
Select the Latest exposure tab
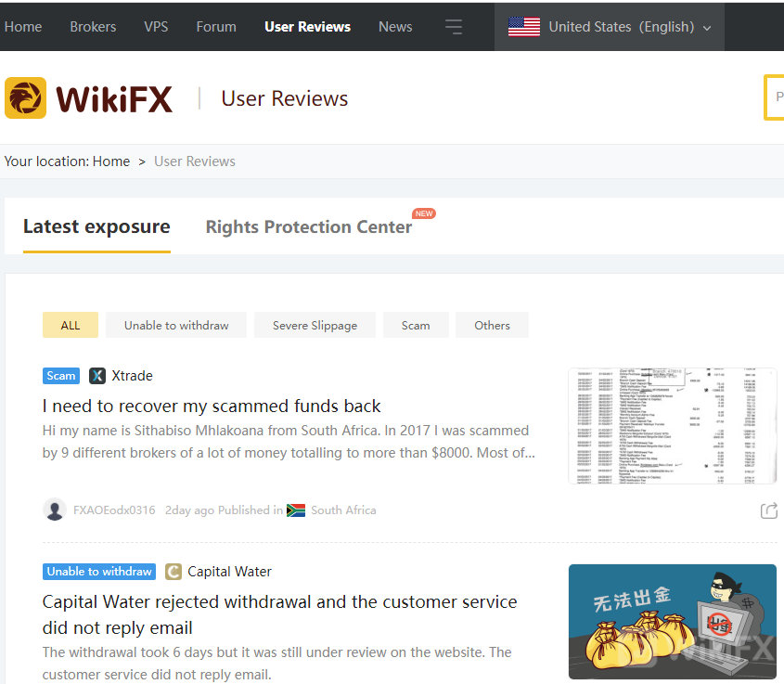[96, 226]
